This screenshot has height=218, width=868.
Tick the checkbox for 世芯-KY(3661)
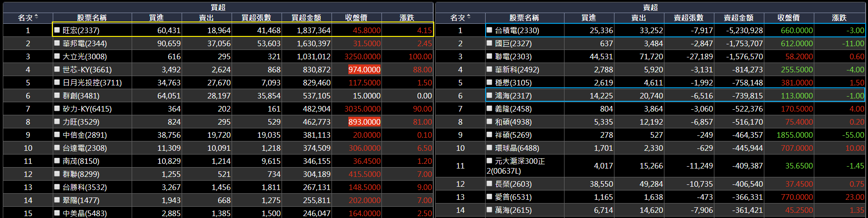point(57,69)
